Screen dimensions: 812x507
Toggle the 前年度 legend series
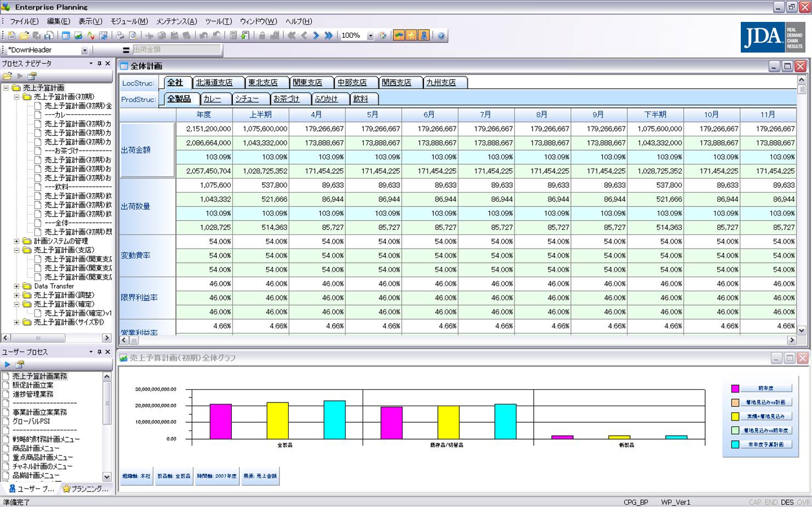765,388
